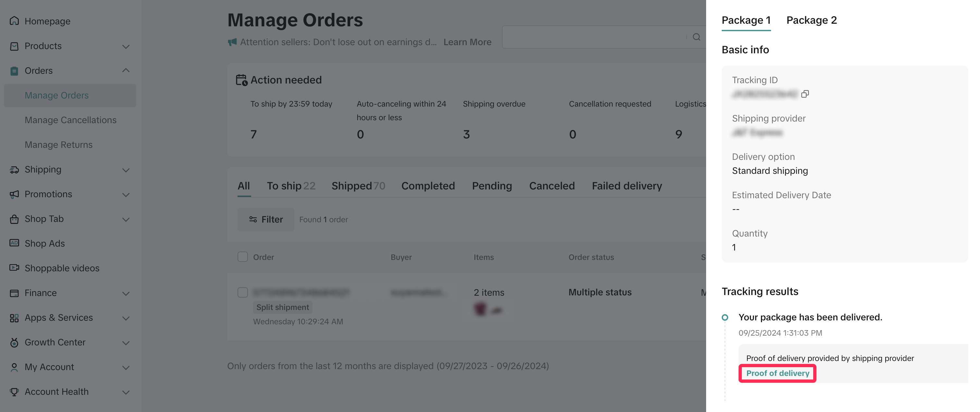980x412 pixels.
Task: Collapse the Orders section chevron
Action: tap(126, 71)
